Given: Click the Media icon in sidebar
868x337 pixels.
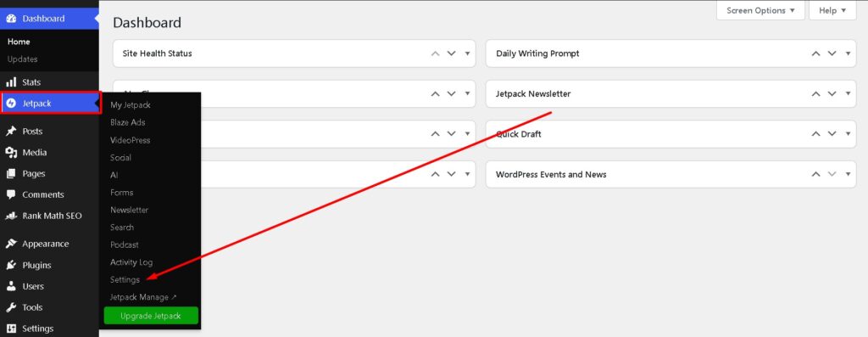Looking at the screenshot, I should [x=11, y=153].
